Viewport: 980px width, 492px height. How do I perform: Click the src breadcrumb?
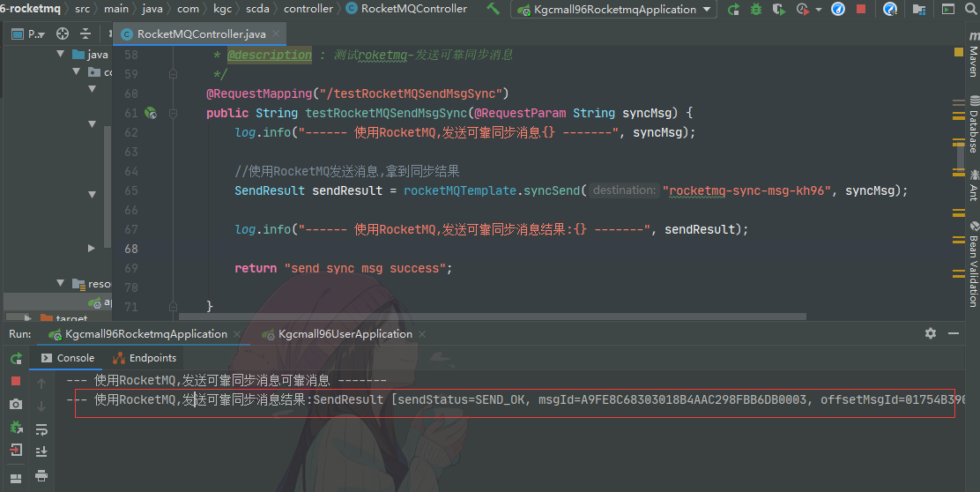[x=82, y=9]
